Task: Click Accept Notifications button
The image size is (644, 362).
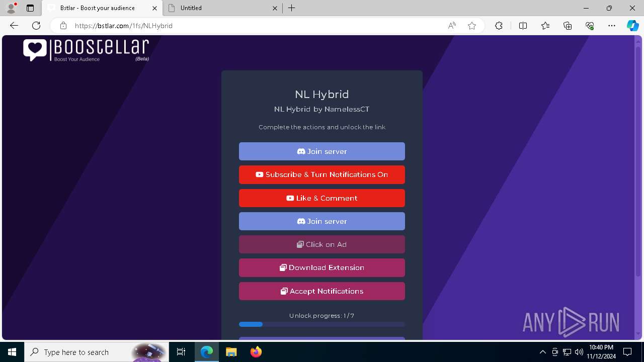Action: (x=322, y=291)
